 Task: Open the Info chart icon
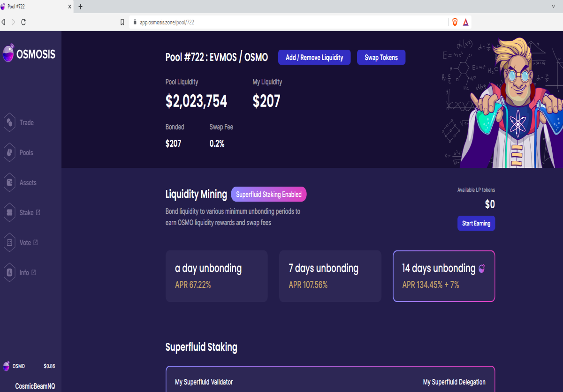(x=9, y=272)
